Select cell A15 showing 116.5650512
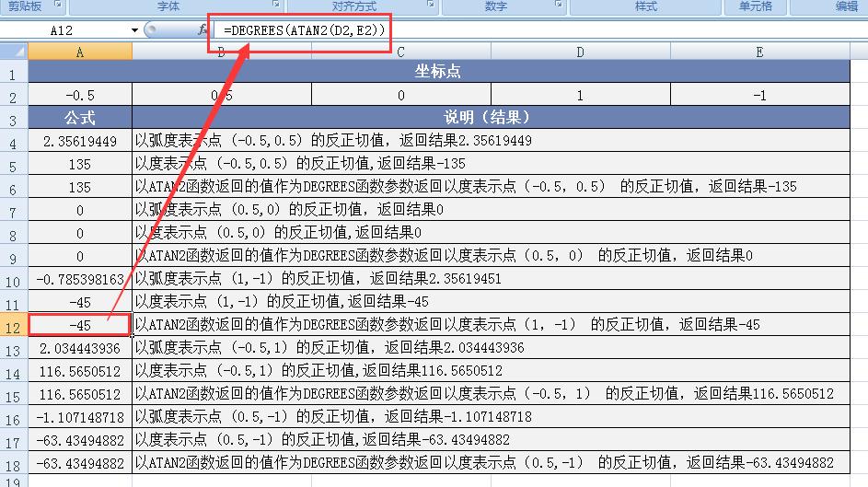The image size is (868, 487). [80, 394]
